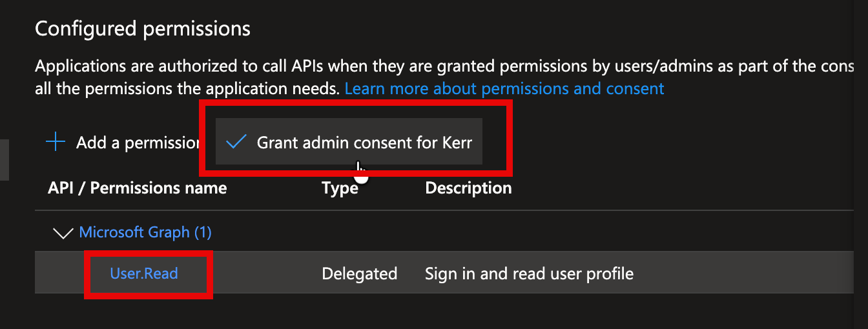Click the checkmark icon for admin consent

point(237,142)
